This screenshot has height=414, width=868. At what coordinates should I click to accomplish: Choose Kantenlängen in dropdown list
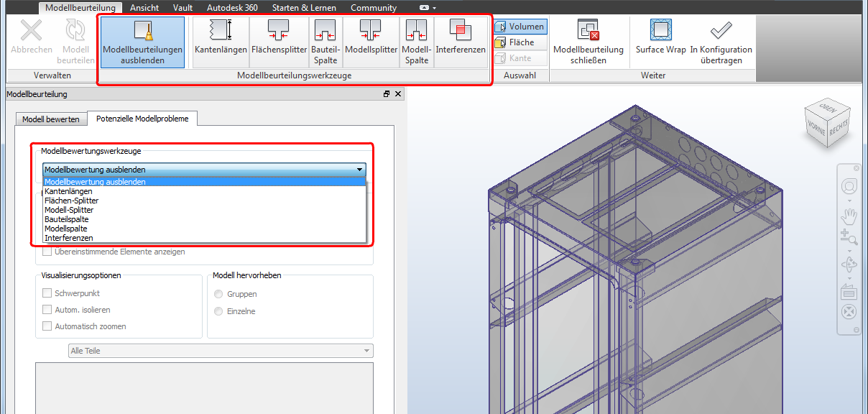204,191
